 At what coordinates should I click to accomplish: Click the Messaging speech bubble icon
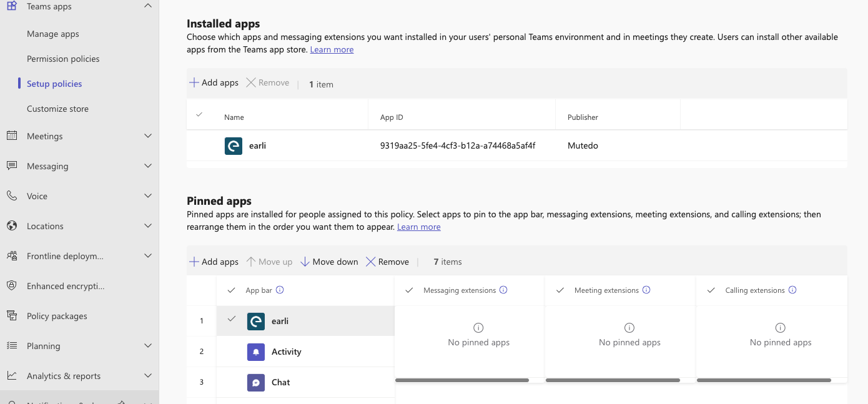pyautogui.click(x=12, y=166)
